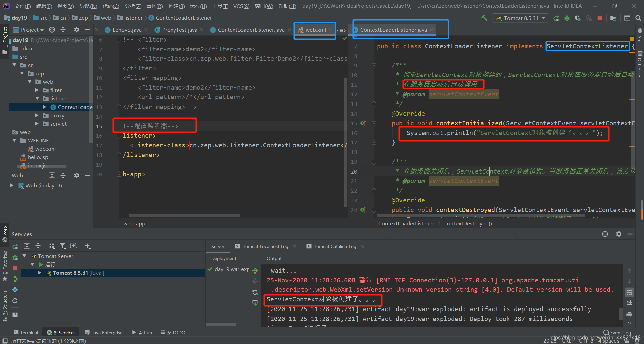
Task: Open the Terminal tool window
Action: (x=26, y=332)
